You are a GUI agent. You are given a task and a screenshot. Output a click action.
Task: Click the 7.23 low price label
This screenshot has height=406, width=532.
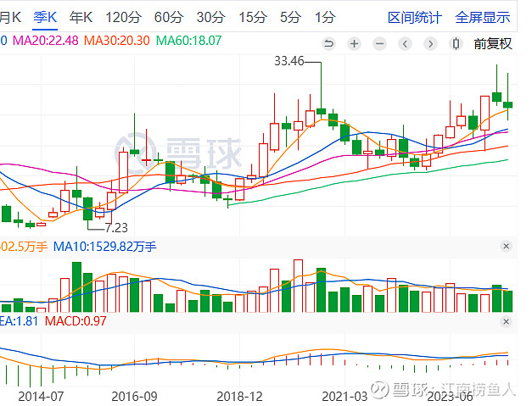116,228
